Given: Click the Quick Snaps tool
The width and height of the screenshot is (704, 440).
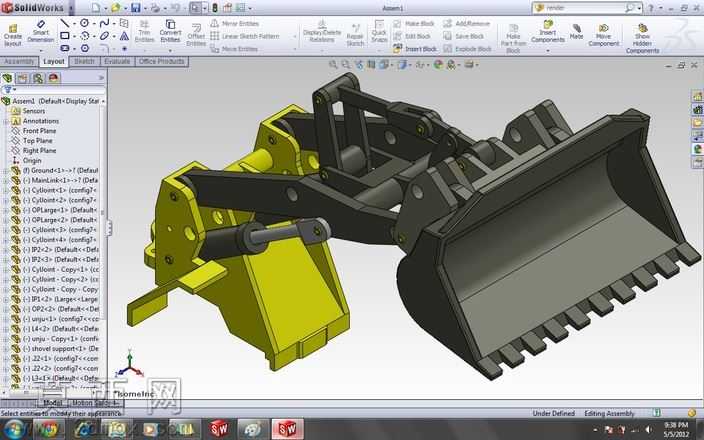Looking at the screenshot, I should tap(379, 31).
